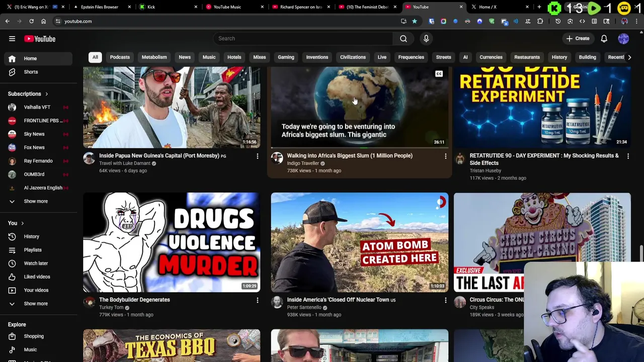The image size is (644, 362).
Task: Select the News filter chip
Action: click(x=185, y=57)
